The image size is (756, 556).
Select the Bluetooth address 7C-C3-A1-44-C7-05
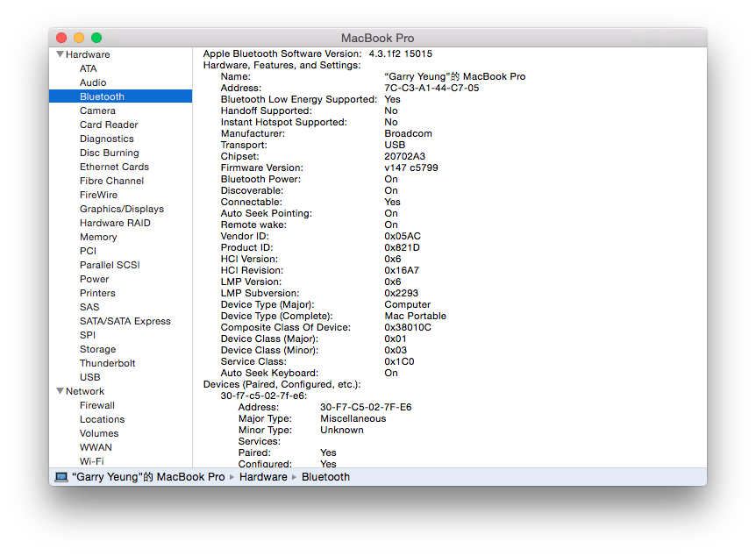click(x=431, y=88)
